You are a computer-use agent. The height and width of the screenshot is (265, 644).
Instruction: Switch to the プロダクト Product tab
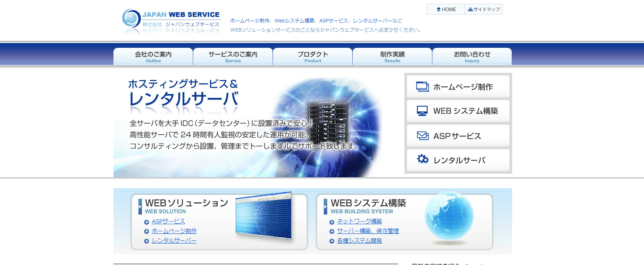[312, 57]
